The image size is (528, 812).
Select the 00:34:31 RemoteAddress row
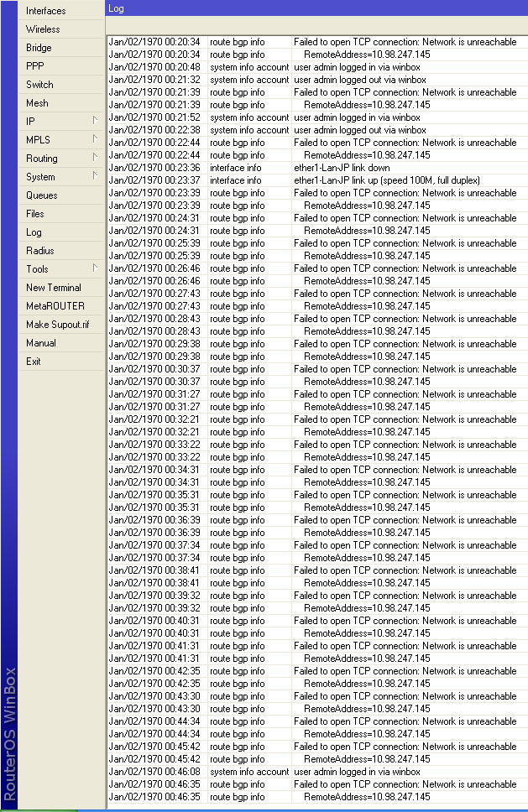tap(317, 482)
